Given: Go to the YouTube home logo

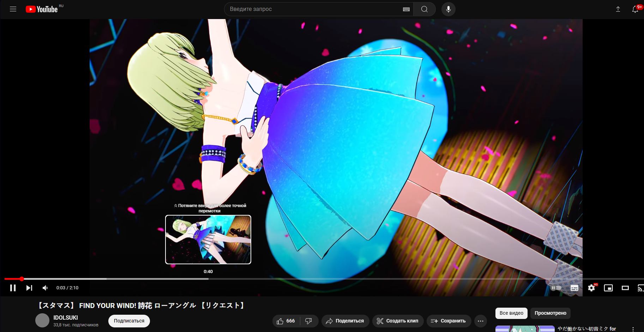Looking at the screenshot, I should (x=42, y=9).
